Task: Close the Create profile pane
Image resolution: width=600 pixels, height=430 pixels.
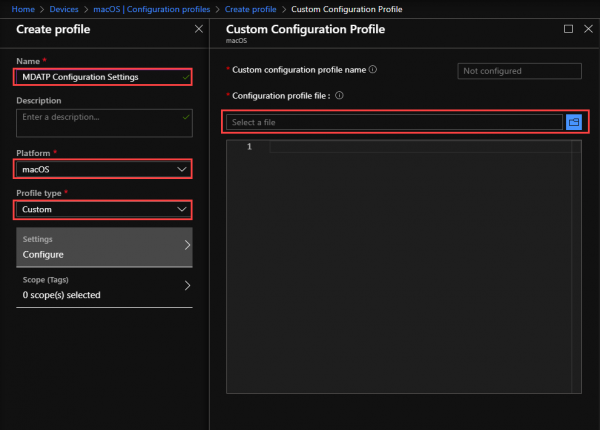Action: pos(199,29)
